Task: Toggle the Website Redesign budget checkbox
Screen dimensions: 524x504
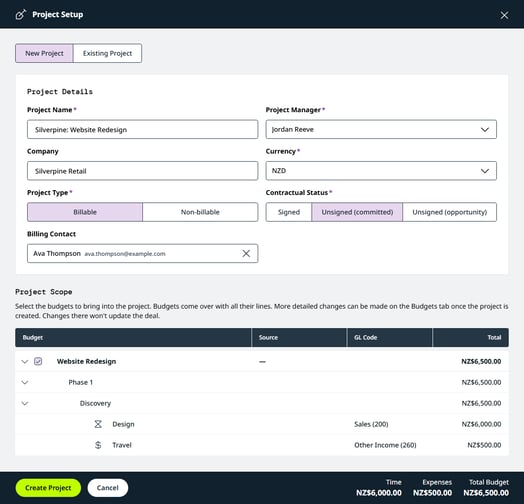Action: [x=38, y=361]
